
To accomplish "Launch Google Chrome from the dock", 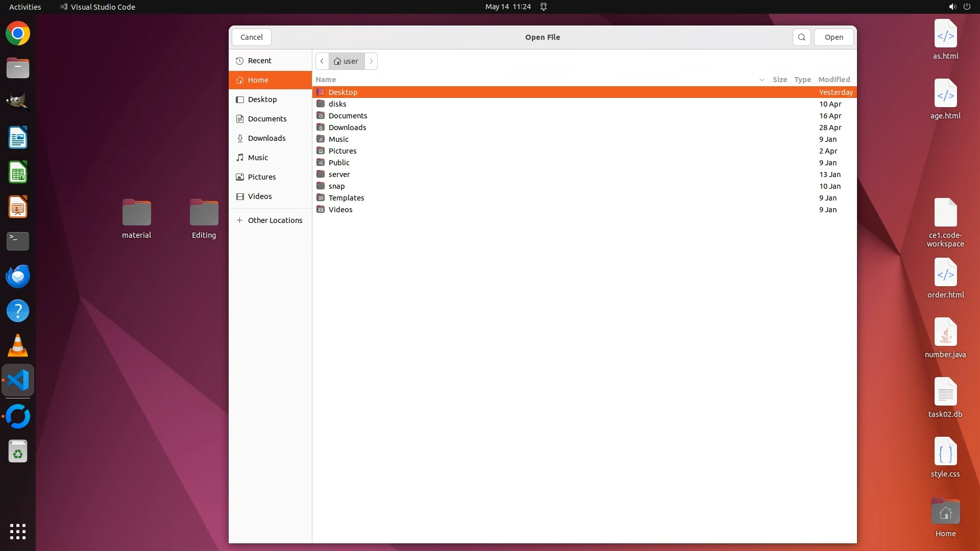I will (x=18, y=34).
